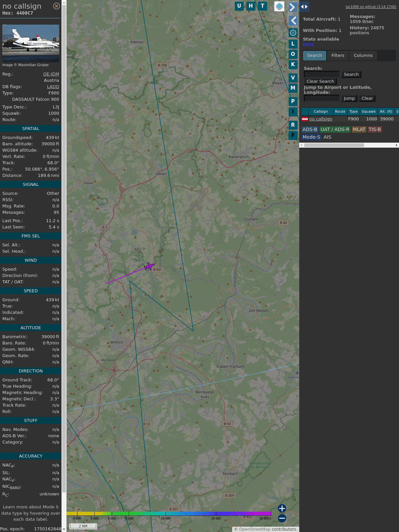Open the LADD database flag link

[53, 87]
